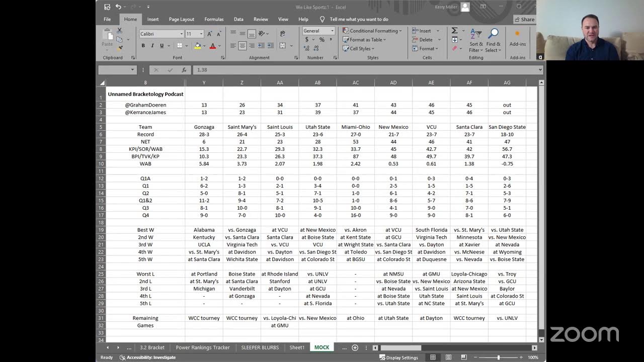644x362 pixels.
Task: Open the File menu tab
Action: (x=107, y=20)
